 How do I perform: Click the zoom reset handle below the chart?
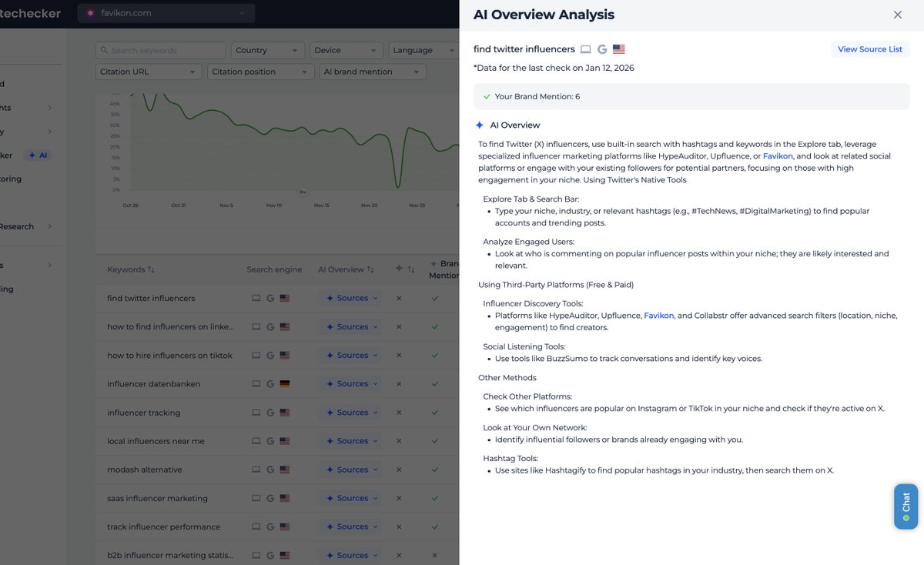pos(303,192)
